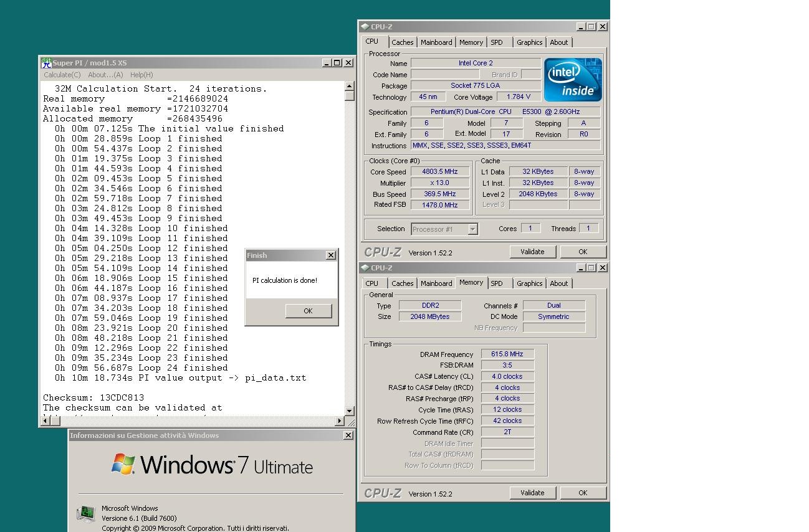The width and height of the screenshot is (809, 532).
Task: Click the Bus Speed value 369.5 MHz
Action: click(439, 194)
